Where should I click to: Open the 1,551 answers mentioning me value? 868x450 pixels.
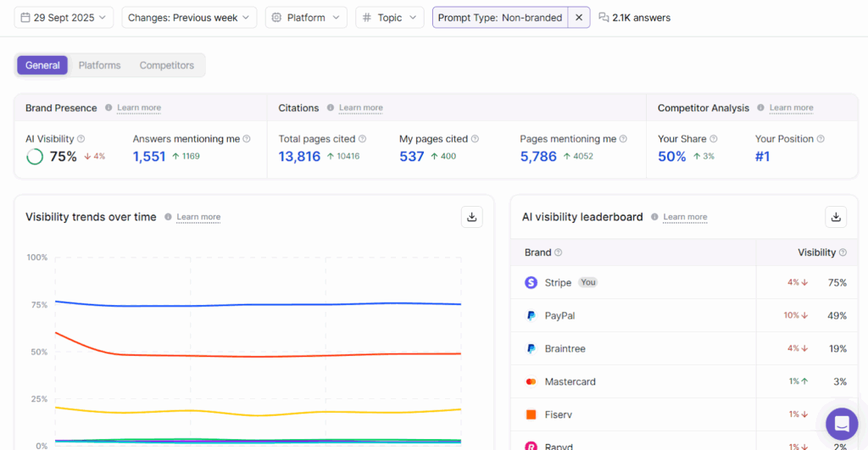tap(149, 157)
